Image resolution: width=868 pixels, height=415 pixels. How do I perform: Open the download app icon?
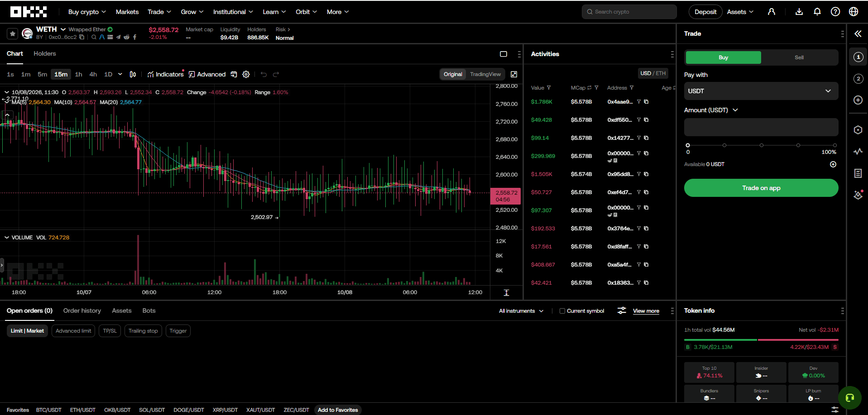point(799,12)
